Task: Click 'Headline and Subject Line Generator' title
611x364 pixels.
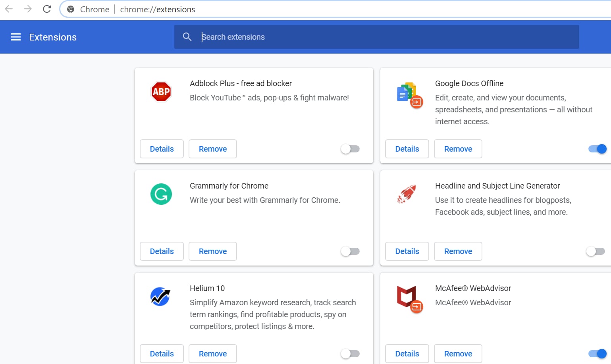Action: coord(497,186)
